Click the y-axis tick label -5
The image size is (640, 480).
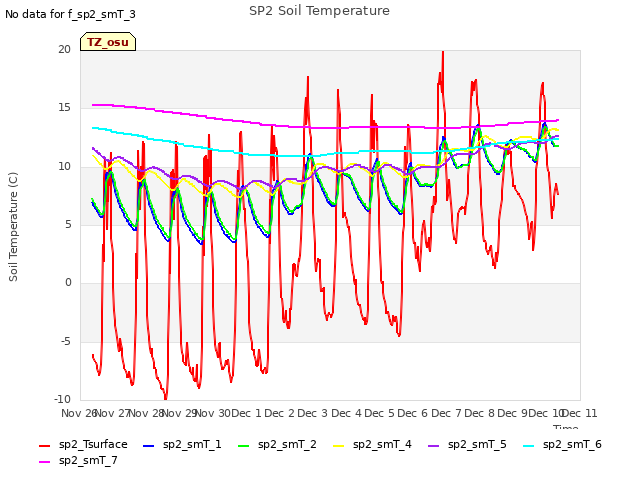[x=66, y=341]
